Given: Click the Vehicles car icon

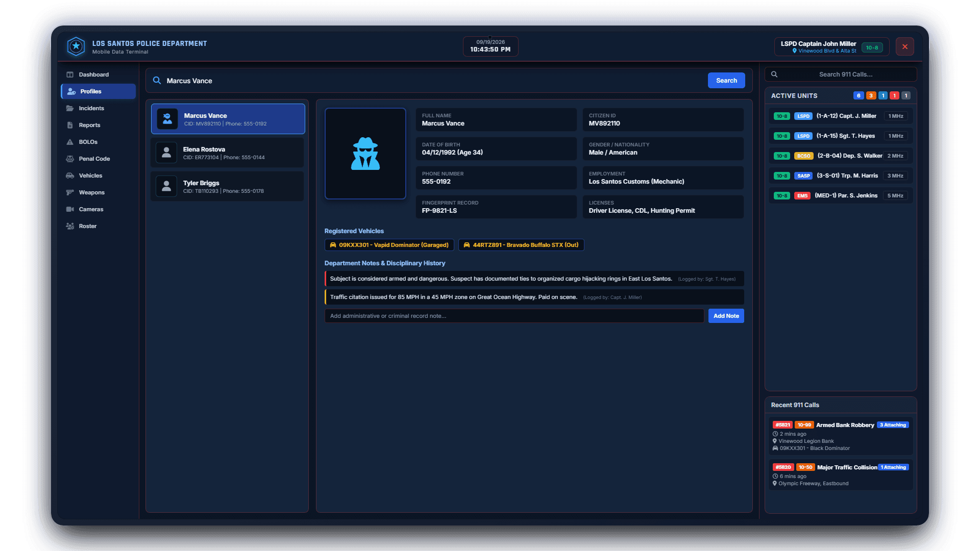Looking at the screenshot, I should (70, 176).
